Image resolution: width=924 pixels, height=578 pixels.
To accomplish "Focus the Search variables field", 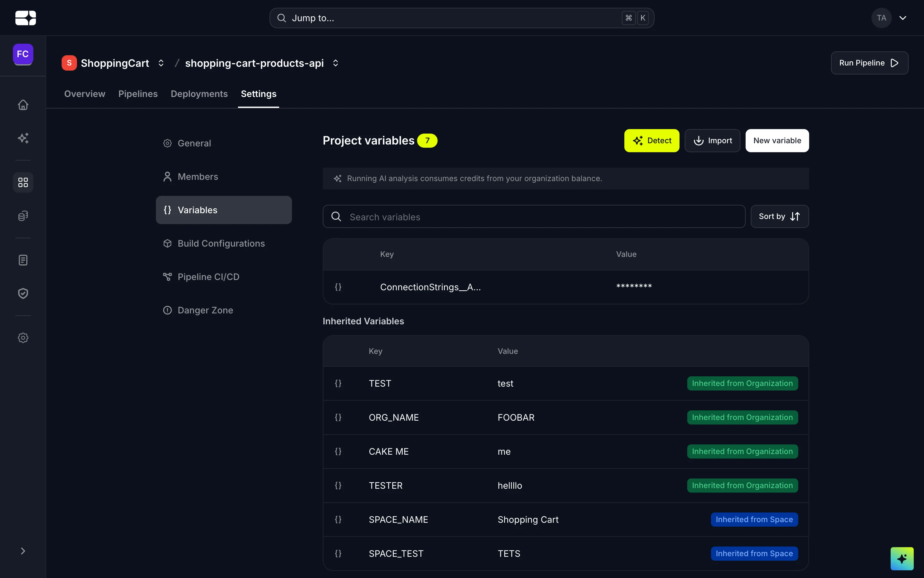I will click(x=534, y=217).
